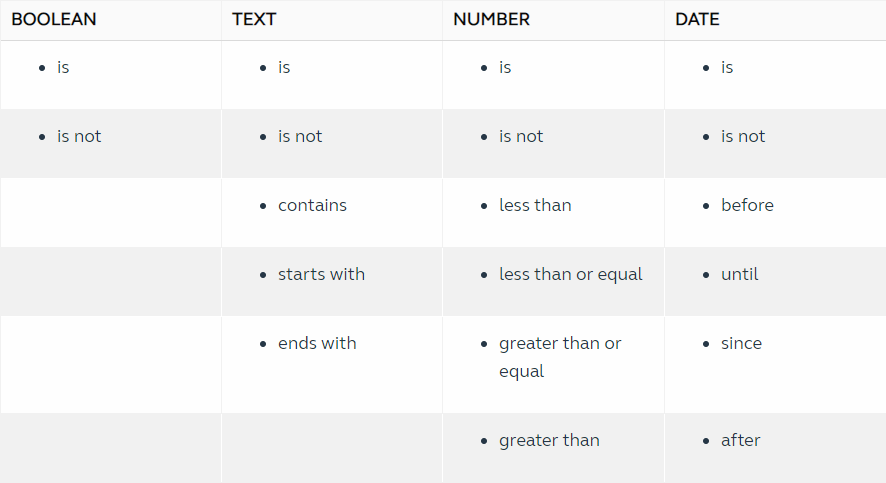
Task: Click the DATE column header
Action: [697, 19]
